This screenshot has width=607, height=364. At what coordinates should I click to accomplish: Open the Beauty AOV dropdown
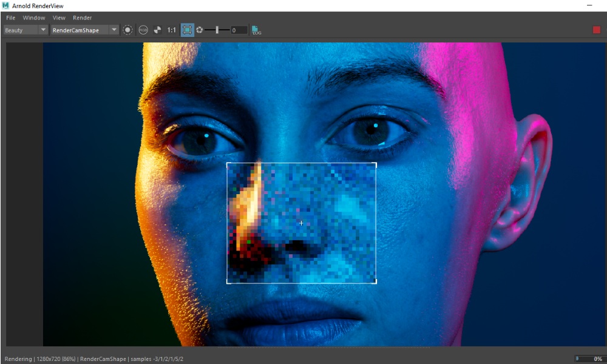point(18,29)
